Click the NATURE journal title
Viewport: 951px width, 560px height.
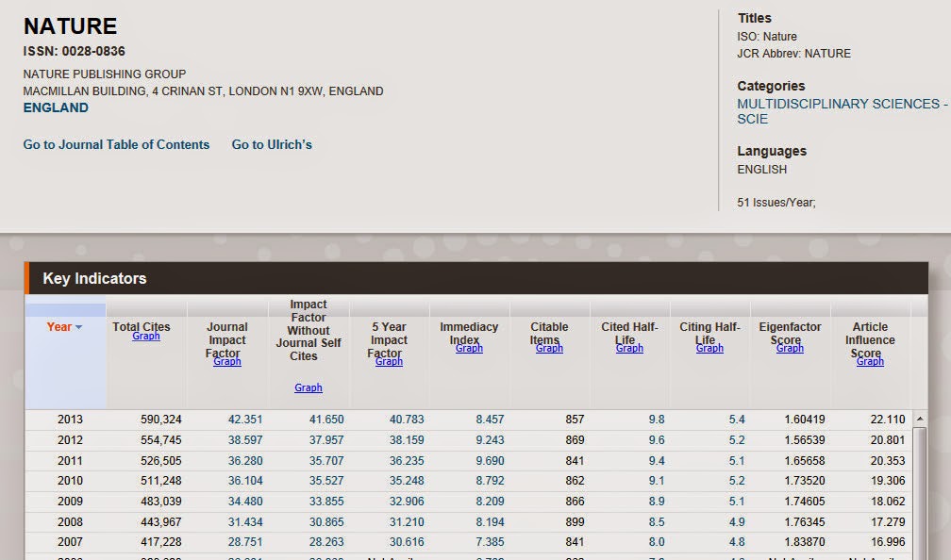pyautogui.click(x=71, y=26)
